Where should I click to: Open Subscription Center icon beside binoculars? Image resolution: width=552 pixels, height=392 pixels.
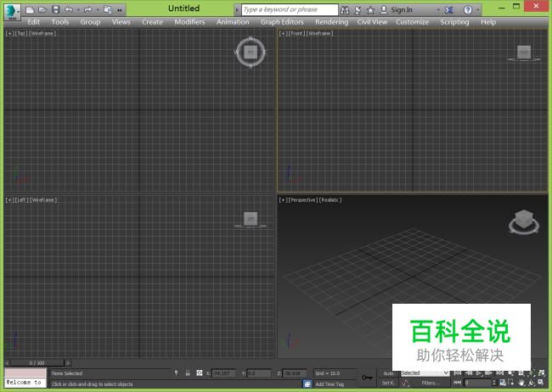click(358, 10)
